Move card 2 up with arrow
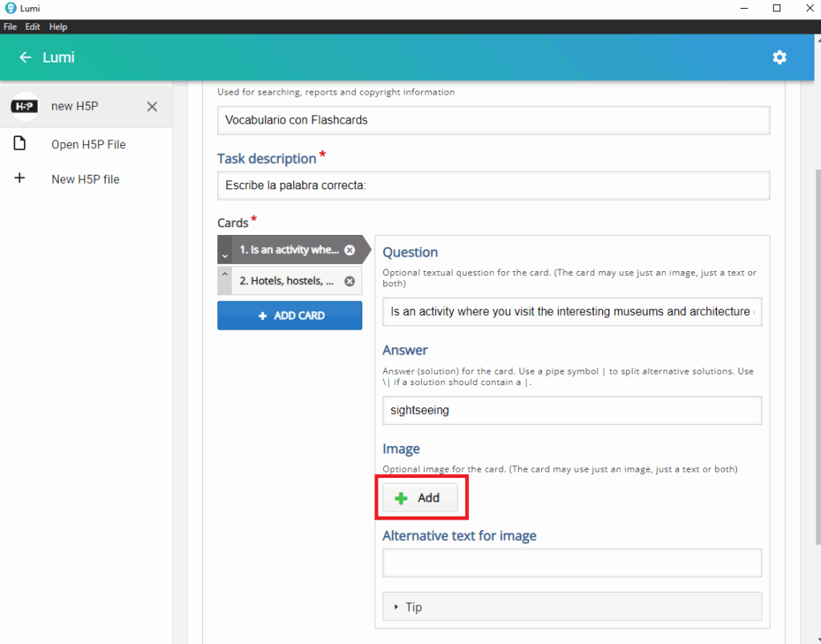821x644 pixels. tap(225, 275)
